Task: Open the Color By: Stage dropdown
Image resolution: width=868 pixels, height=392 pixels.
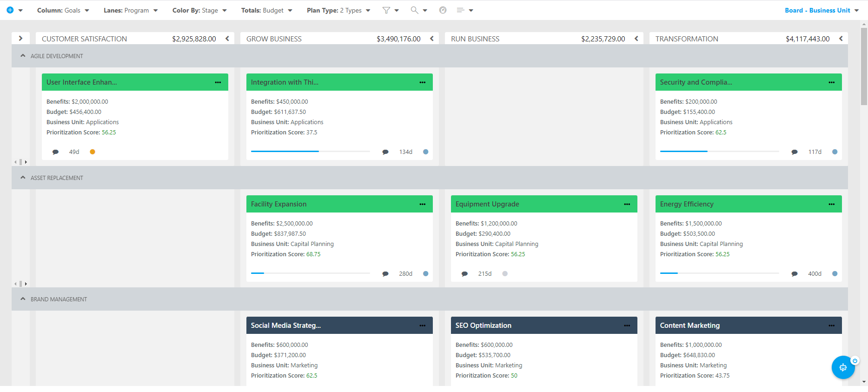Action: 199,10
